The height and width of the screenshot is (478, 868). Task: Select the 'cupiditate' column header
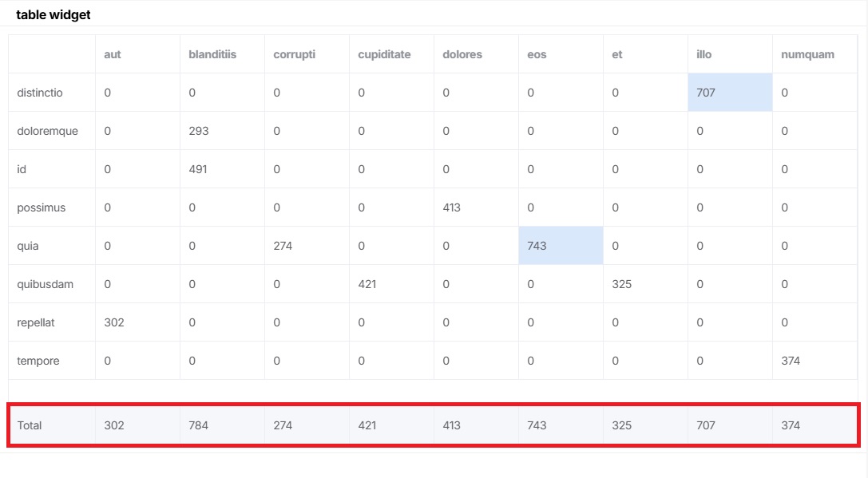pyautogui.click(x=386, y=54)
